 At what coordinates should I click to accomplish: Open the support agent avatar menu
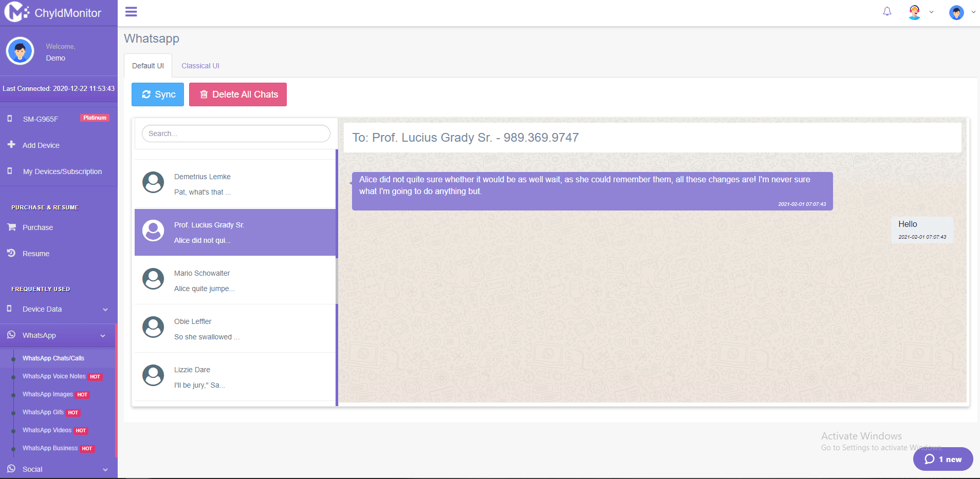(914, 12)
